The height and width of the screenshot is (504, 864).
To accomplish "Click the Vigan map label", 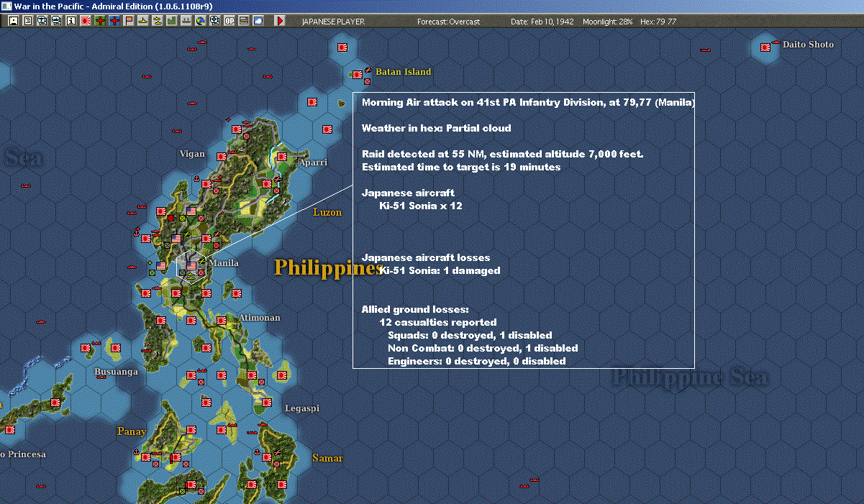I will [x=192, y=154].
